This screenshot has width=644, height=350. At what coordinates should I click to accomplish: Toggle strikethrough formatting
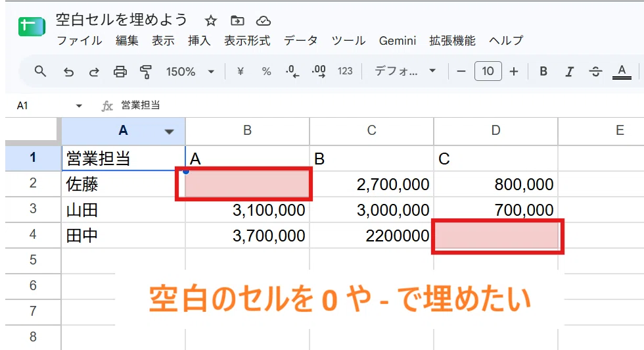coord(595,72)
